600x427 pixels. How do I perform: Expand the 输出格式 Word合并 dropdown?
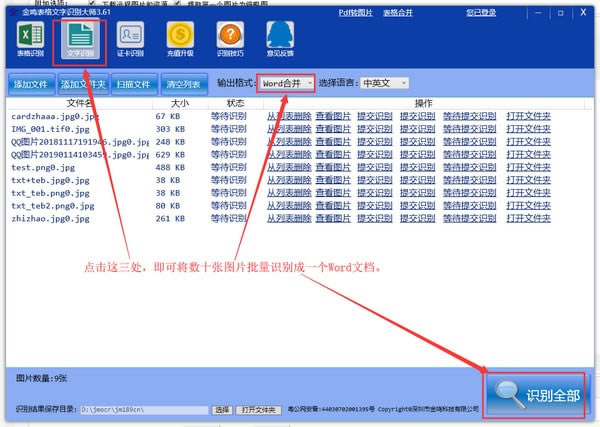coord(287,83)
